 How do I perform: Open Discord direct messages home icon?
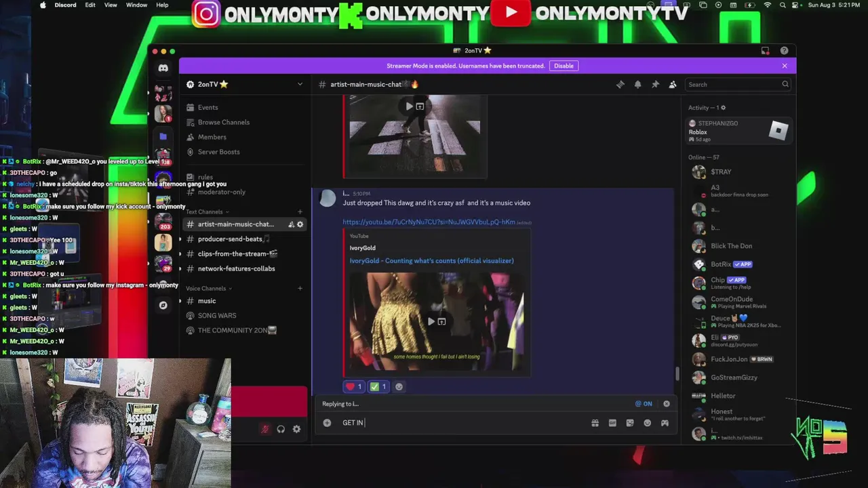click(x=163, y=68)
